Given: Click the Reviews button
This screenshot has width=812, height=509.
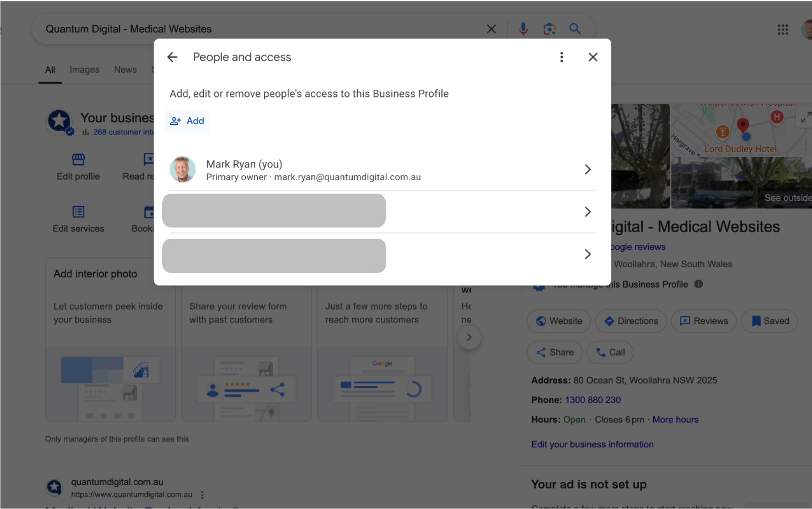Looking at the screenshot, I should [x=704, y=321].
